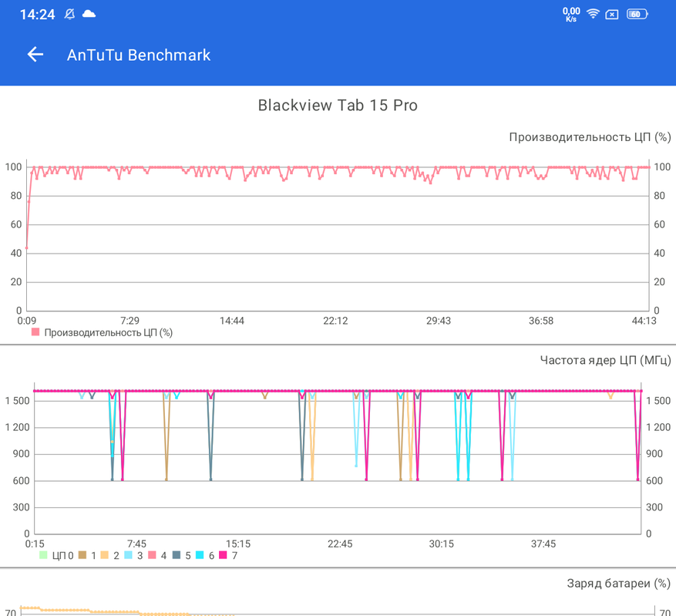Tap the 'Производительность ЦП (%)' legend label
Viewport: 676px width, 616px height.
pos(108,333)
